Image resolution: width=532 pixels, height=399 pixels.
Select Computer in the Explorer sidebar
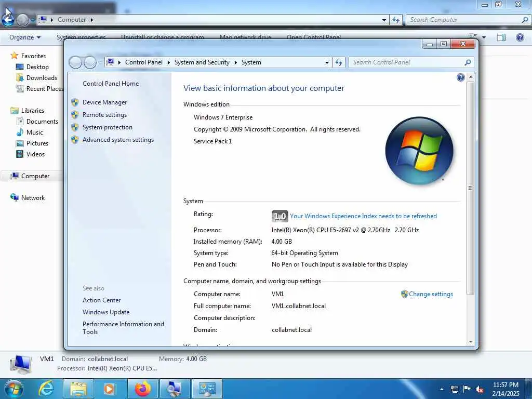coord(35,176)
